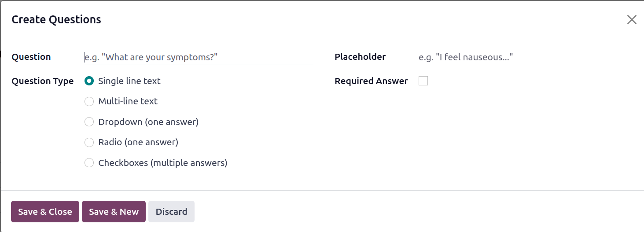Choose Multi-line text question type
The height and width of the screenshot is (232, 644).
(x=89, y=101)
